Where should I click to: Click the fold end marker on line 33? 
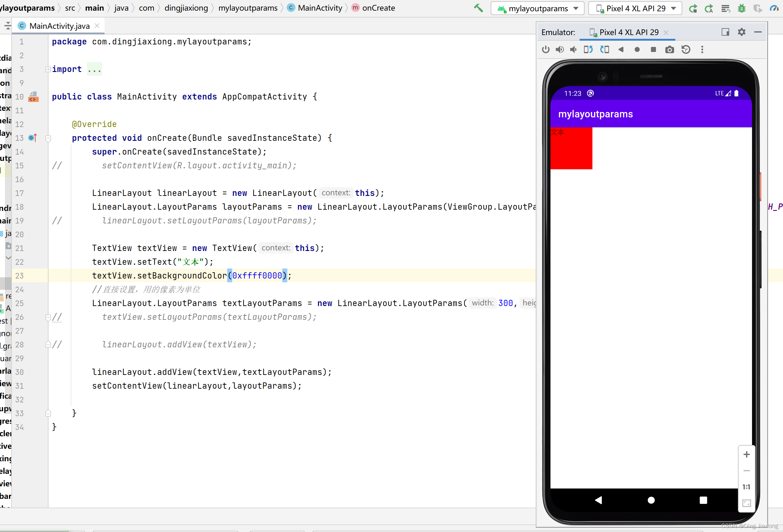pos(48,413)
